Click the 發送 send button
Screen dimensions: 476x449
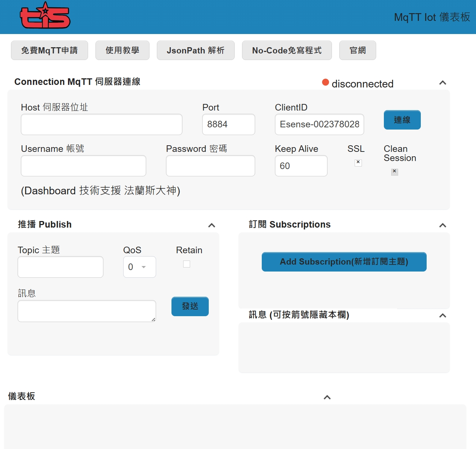[x=190, y=306]
